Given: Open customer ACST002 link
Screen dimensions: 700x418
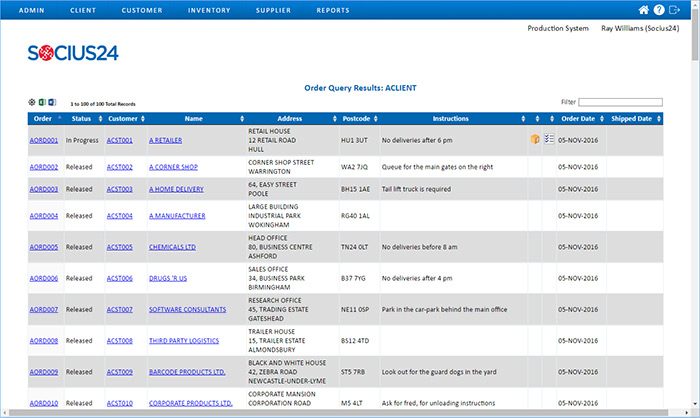Looking at the screenshot, I should coord(120,167).
